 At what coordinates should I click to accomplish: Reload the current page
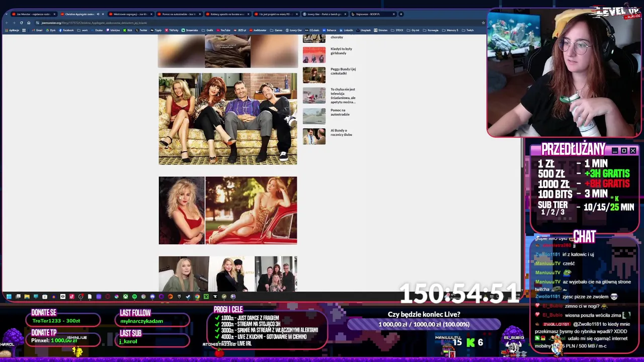tap(21, 23)
